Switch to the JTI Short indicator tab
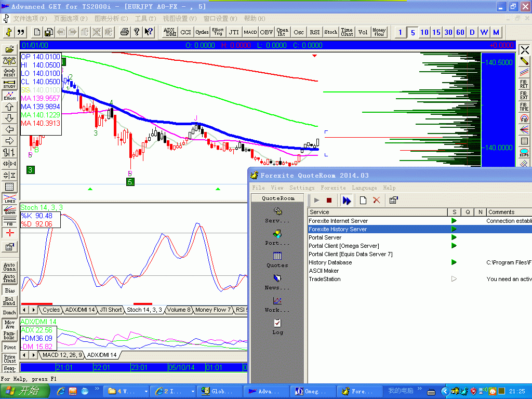Screen dimensions: 532x399 click(x=111, y=310)
